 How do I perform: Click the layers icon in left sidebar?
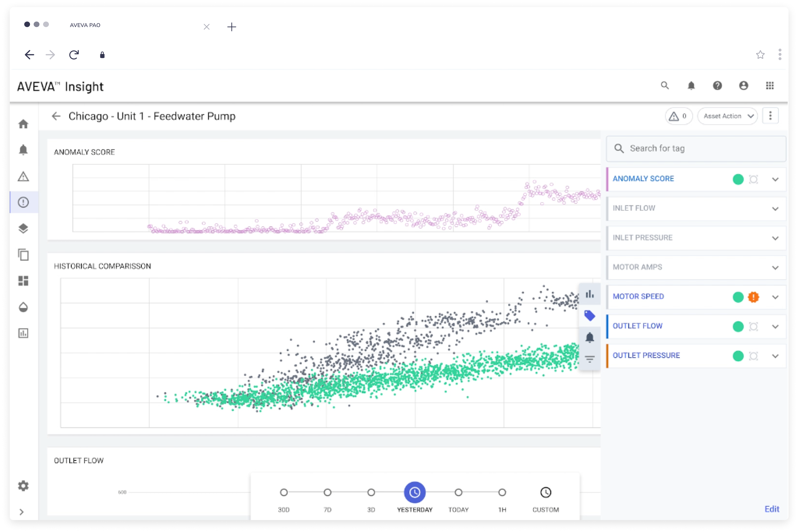click(23, 228)
